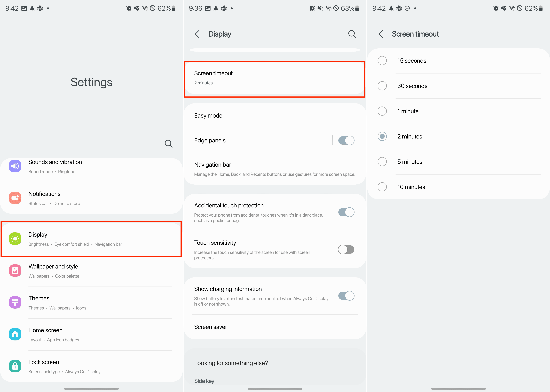Viewport: 550px width, 392px height.
Task: Tap the gesture handle under Screen timeout screen
Action: (458, 388)
